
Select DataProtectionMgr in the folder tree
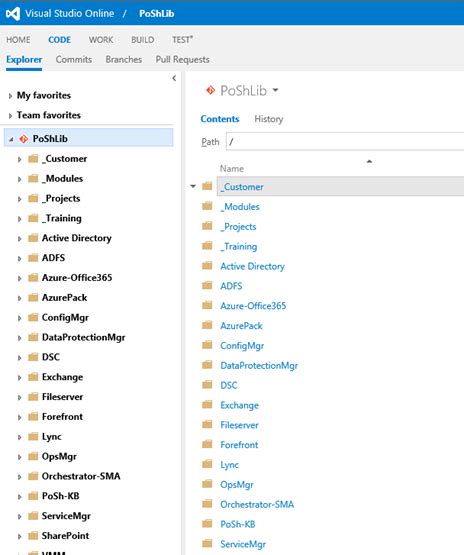coord(84,337)
